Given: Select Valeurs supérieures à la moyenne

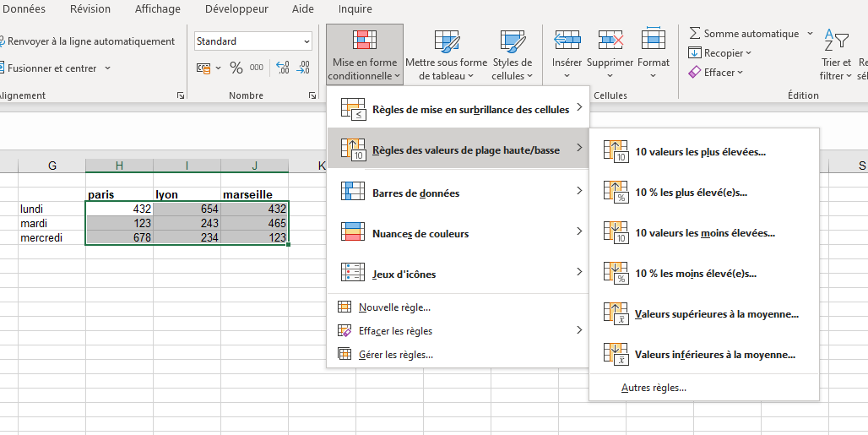Looking at the screenshot, I should pyautogui.click(x=716, y=314).
